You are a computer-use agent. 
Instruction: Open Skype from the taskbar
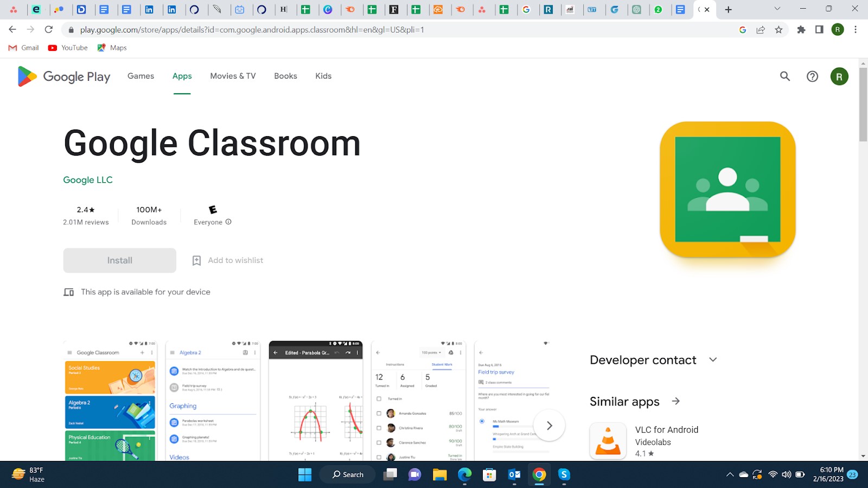click(x=564, y=474)
